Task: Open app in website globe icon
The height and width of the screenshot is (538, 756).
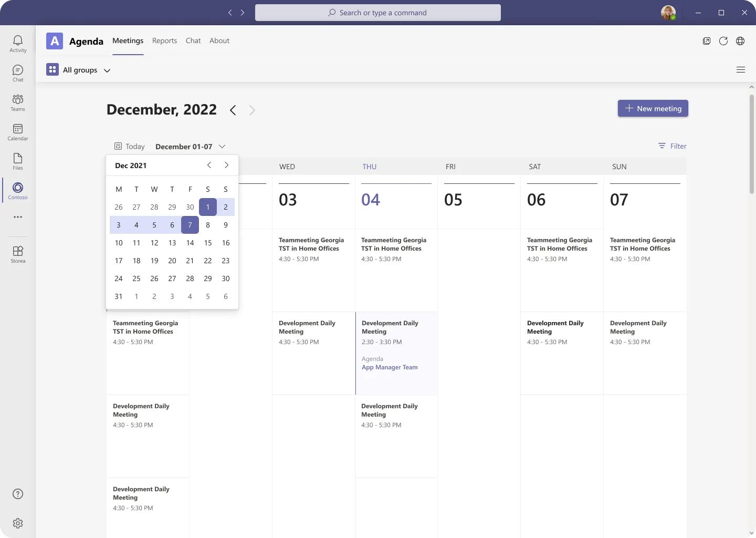Action: coord(740,41)
